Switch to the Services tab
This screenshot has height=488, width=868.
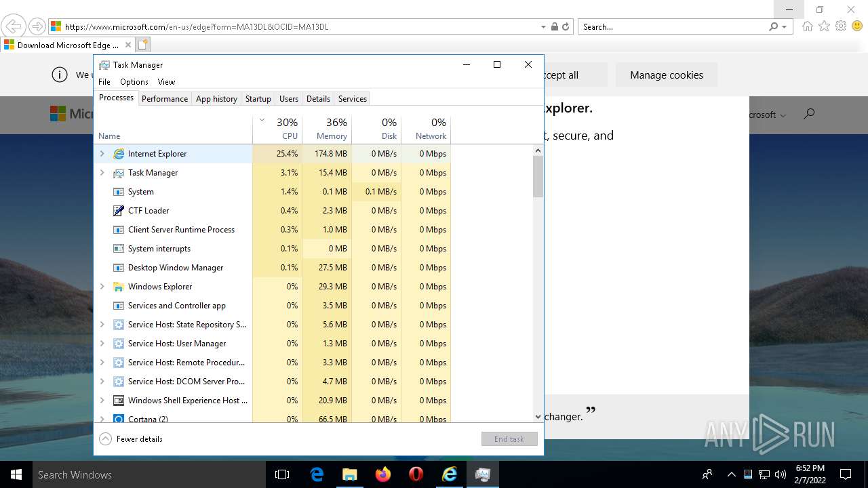(x=353, y=99)
